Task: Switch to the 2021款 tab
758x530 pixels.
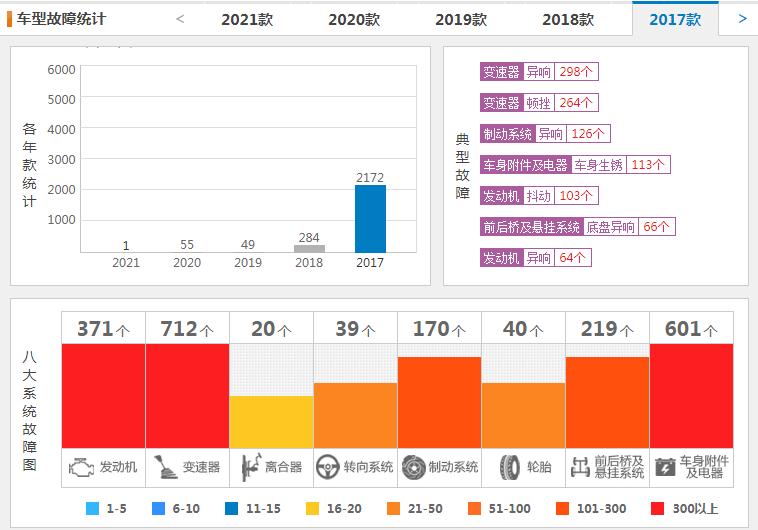Action: [247, 19]
